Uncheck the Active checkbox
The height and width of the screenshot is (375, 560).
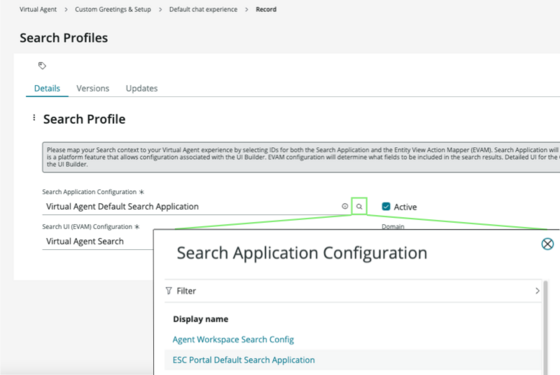386,206
